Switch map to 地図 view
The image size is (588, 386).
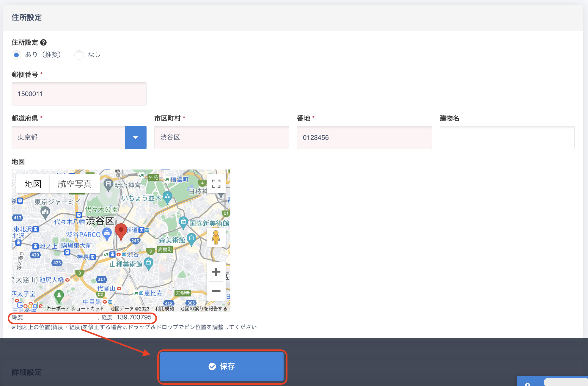coord(33,184)
